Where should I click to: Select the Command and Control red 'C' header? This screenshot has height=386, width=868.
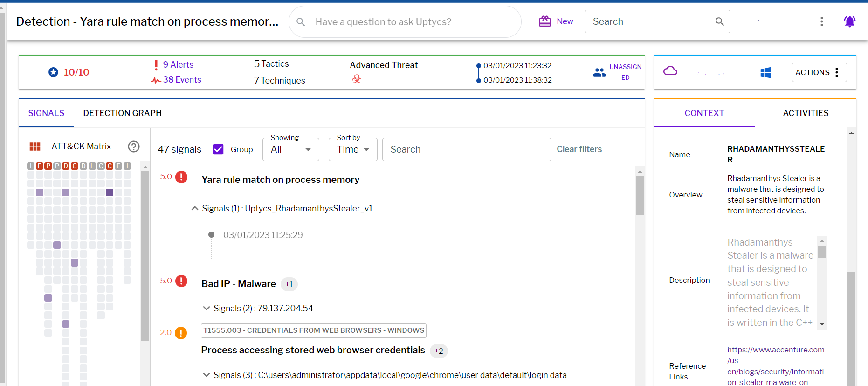[x=110, y=166]
